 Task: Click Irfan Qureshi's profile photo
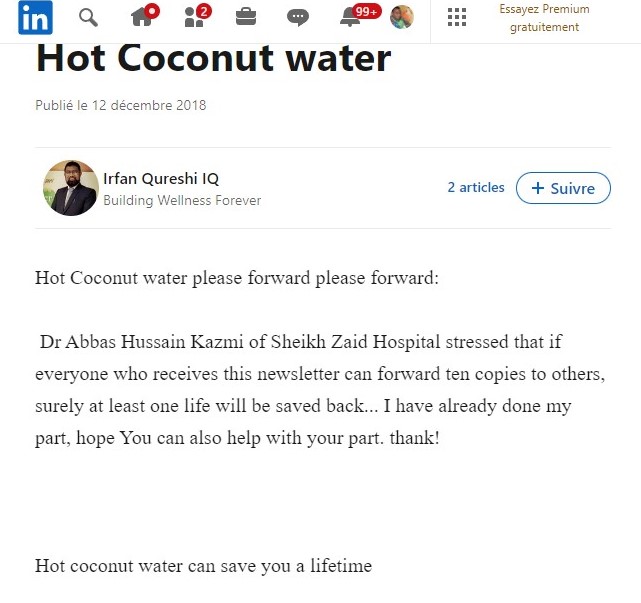pyautogui.click(x=71, y=188)
